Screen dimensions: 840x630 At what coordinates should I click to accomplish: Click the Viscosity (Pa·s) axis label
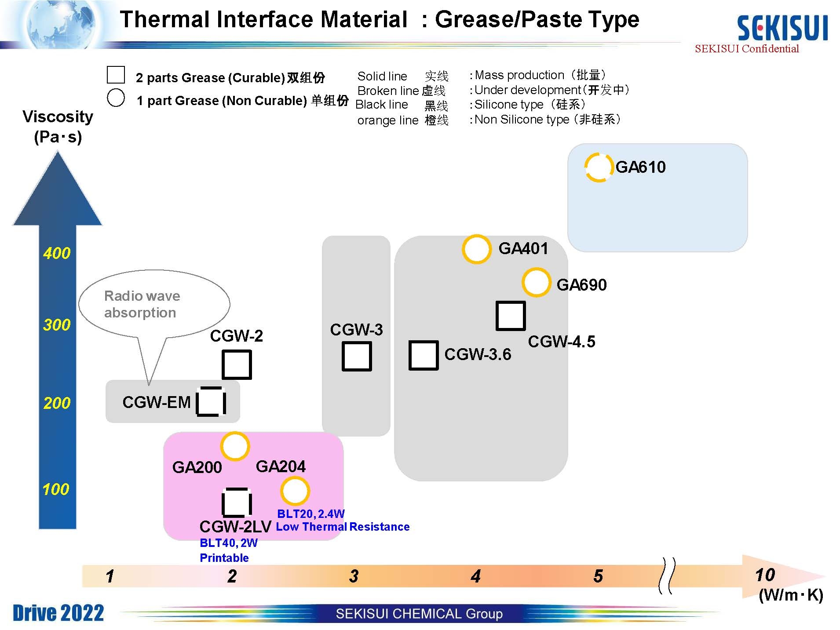(58, 127)
